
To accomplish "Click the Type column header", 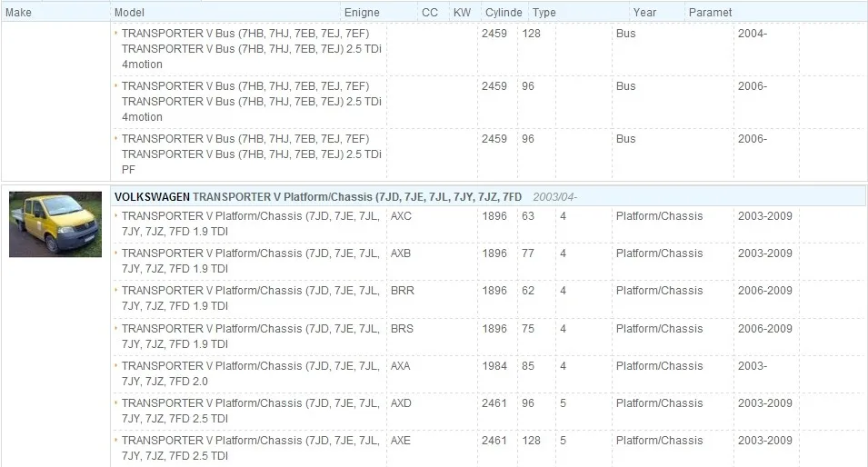I will point(544,12).
